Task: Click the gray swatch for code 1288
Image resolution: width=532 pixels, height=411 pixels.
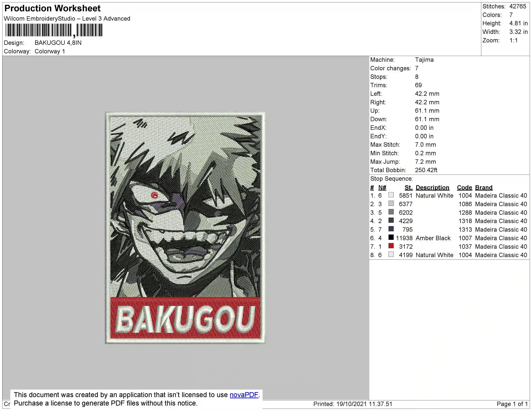Action: point(391,212)
